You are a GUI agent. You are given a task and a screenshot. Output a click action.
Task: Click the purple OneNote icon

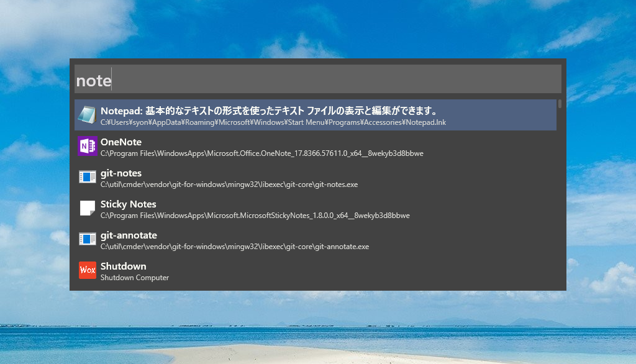[87, 146]
